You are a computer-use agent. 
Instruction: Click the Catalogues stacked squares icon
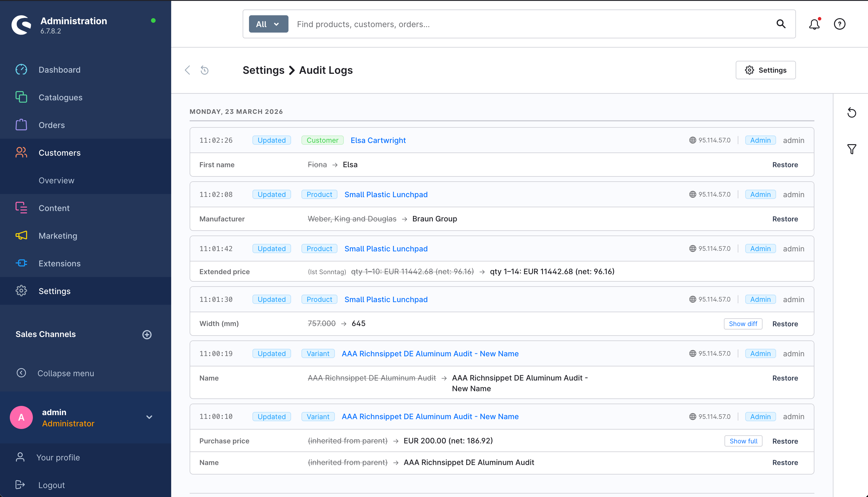[x=21, y=97]
